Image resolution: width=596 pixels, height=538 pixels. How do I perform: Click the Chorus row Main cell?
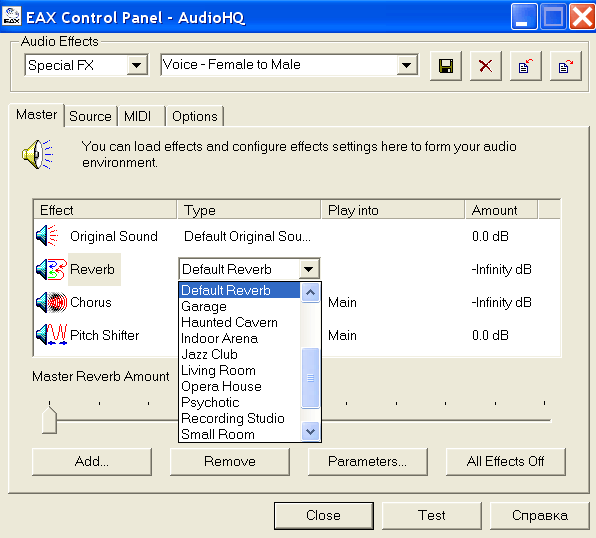click(342, 302)
